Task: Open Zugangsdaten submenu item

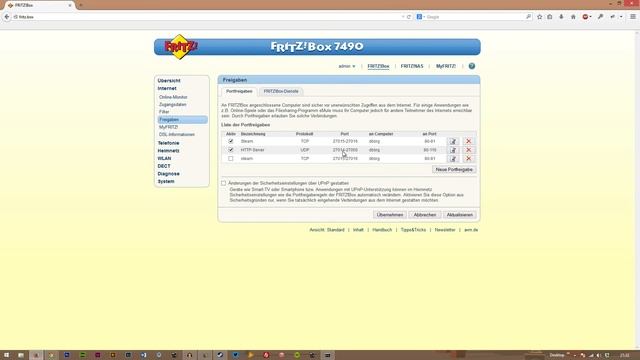Action: (x=173, y=104)
